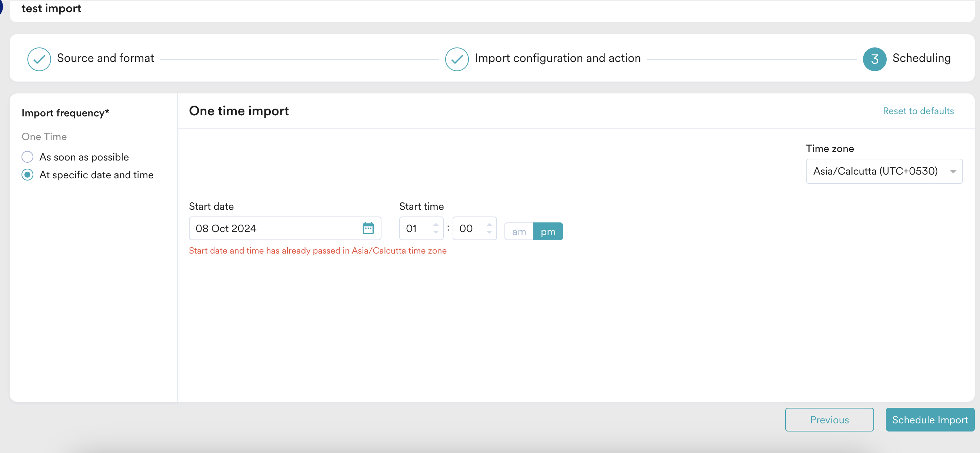
Task: Click the Import configuration checkmark step icon
Action: (457, 59)
